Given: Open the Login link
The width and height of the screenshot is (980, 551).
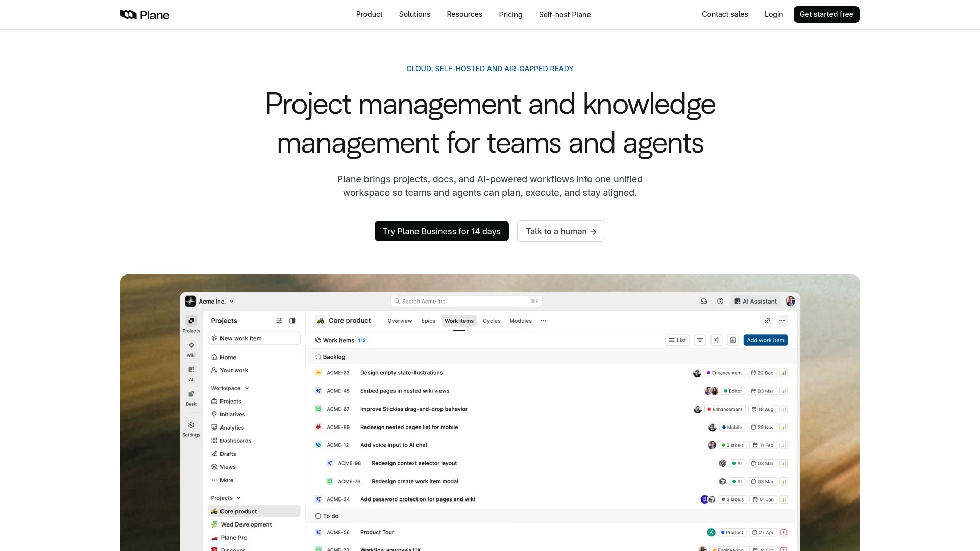Looking at the screenshot, I should pos(774,14).
